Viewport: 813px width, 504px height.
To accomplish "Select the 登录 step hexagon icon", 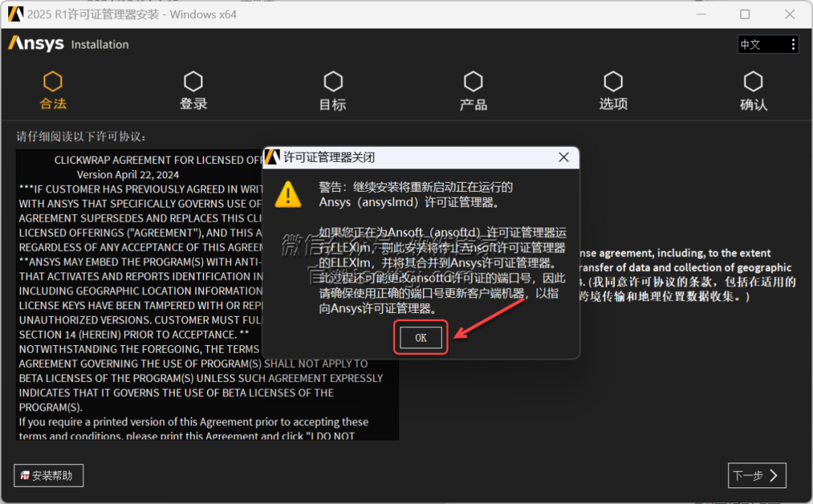I will (x=193, y=81).
